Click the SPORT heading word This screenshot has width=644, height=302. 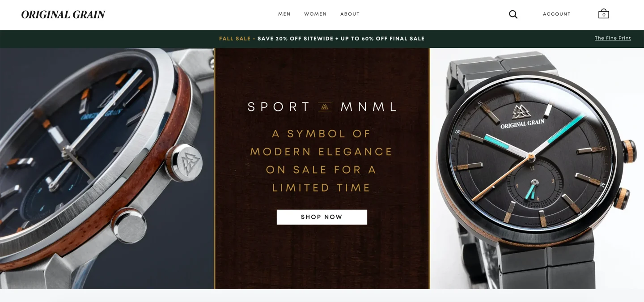pos(279,107)
